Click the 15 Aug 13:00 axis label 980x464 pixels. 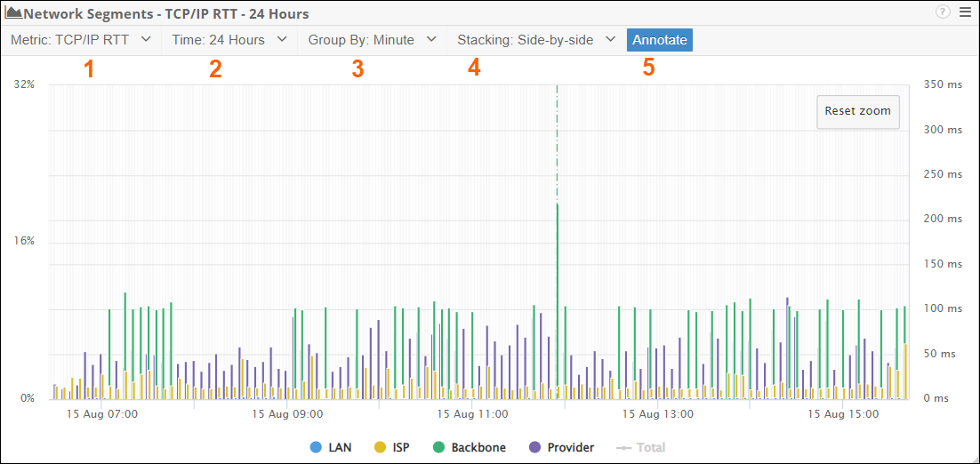point(658,413)
